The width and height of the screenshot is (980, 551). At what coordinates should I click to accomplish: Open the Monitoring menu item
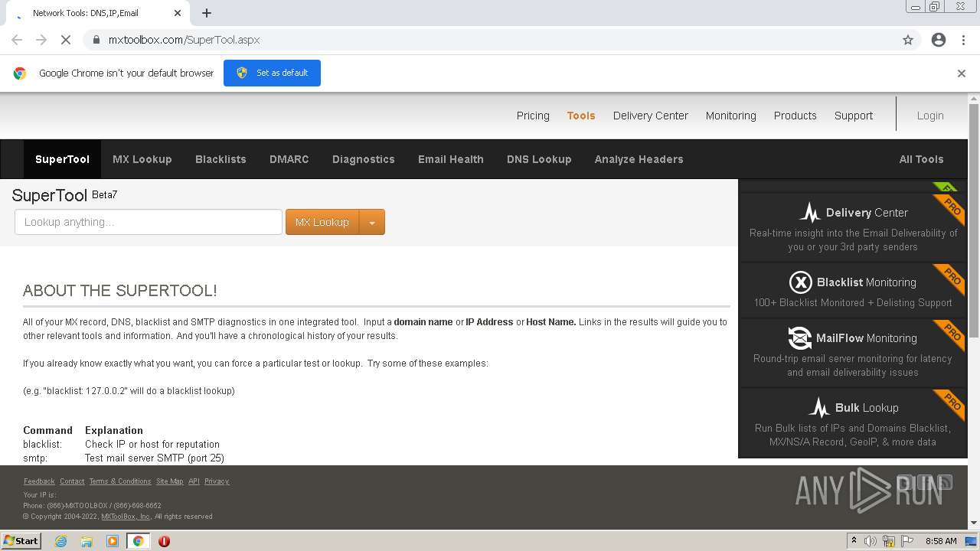[731, 116]
